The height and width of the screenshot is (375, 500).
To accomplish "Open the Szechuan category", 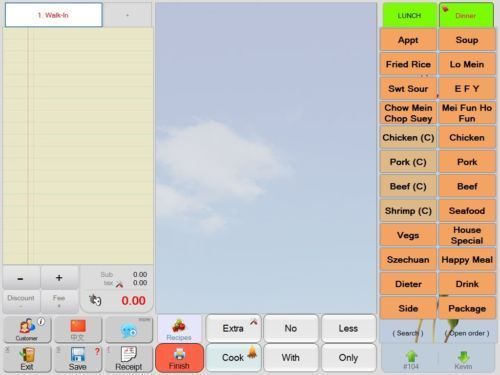I will 408,259.
